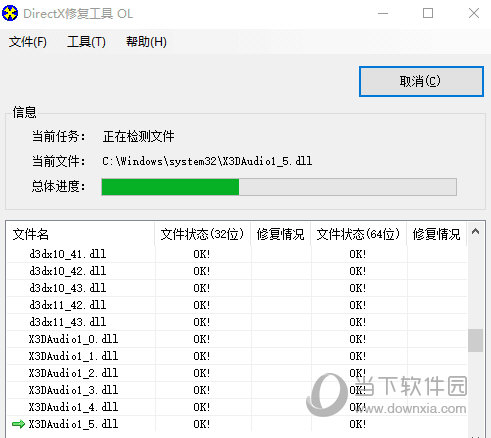Select X3DAudio1_5.dll in the file list

(237, 424)
